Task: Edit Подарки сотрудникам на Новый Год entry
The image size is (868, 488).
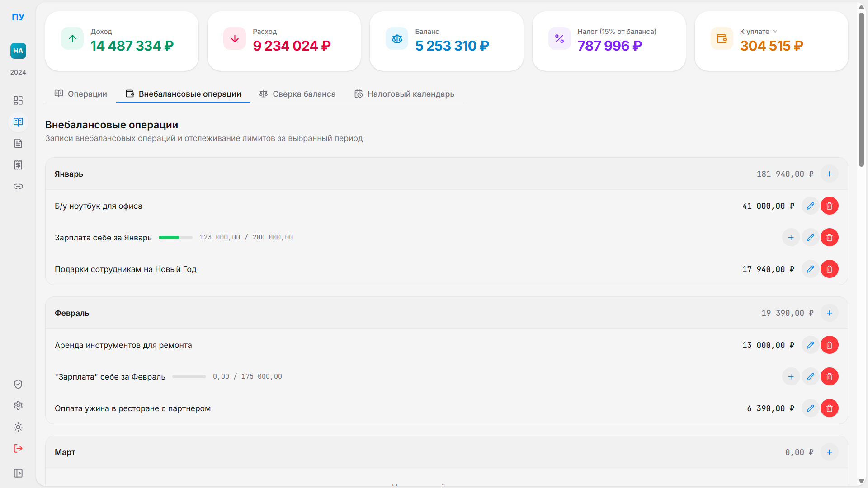Action: [x=810, y=269]
